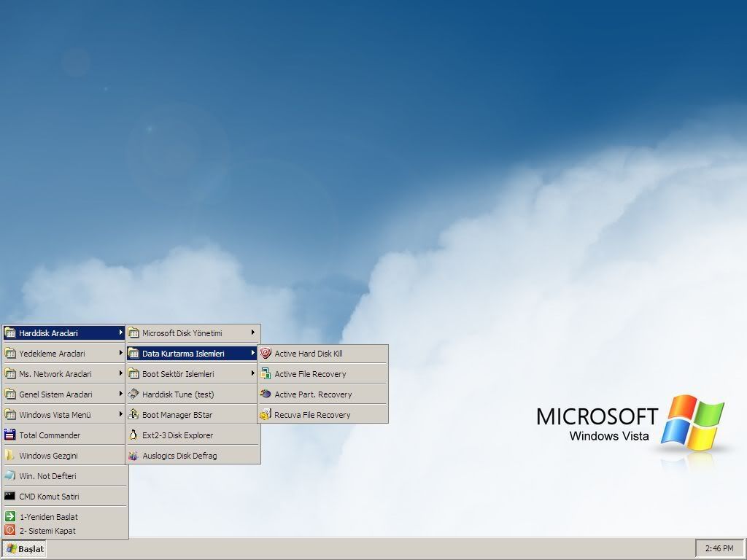The image size is (747, 560).
Task: Click the green arrow Yeniden Baslat icon
Action: click(x=10, y=516)
